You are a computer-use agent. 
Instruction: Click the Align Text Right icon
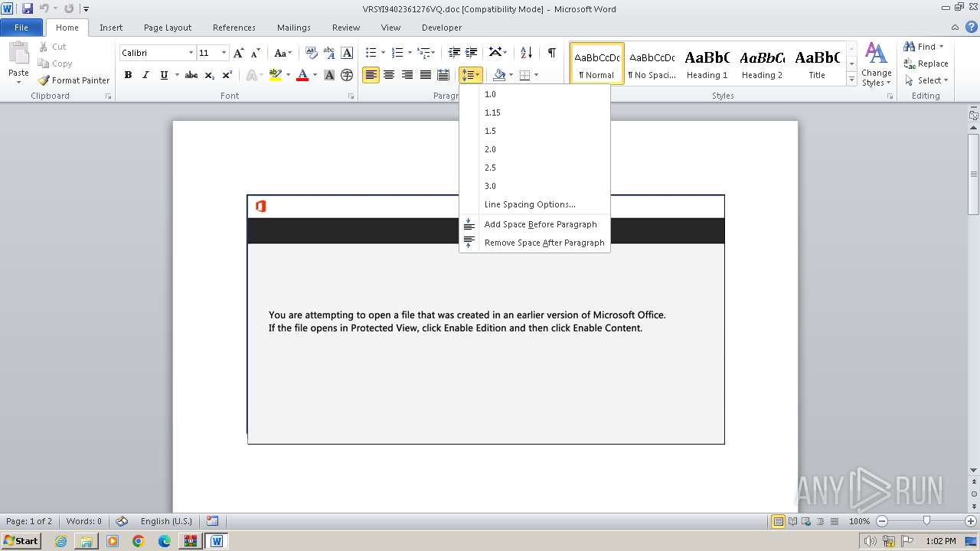[x=407, y=75]
